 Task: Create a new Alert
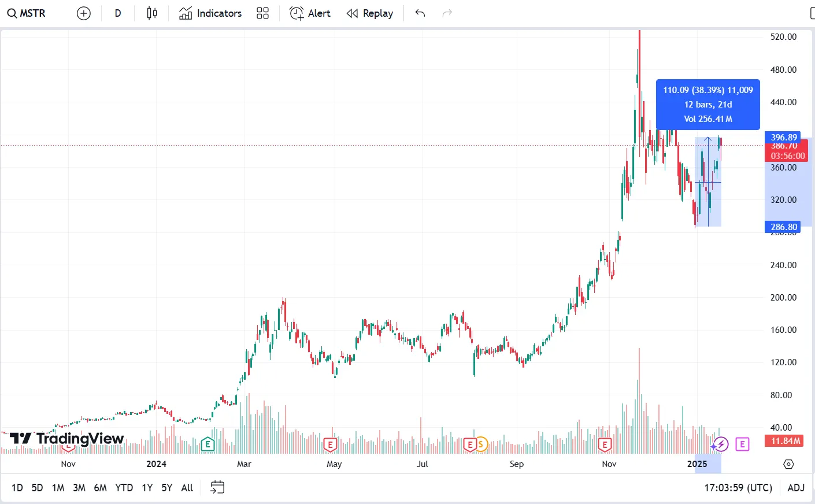click(x=310, y=13)
